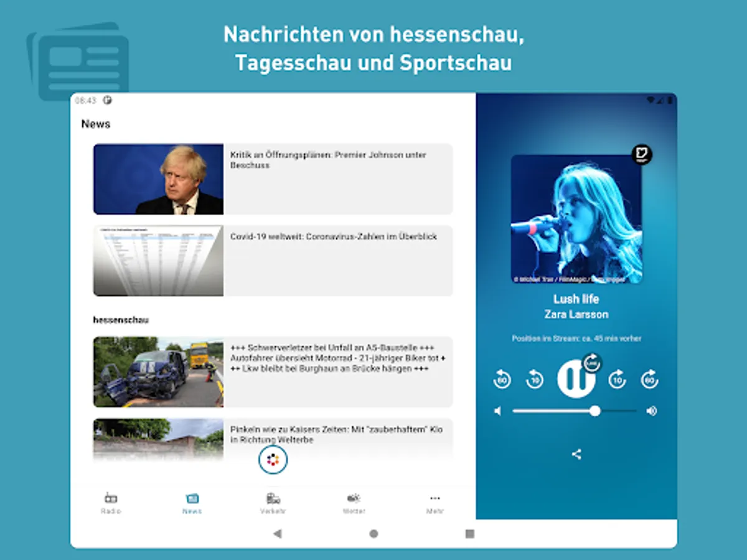Open the Wetter tab

click(354, 503)
